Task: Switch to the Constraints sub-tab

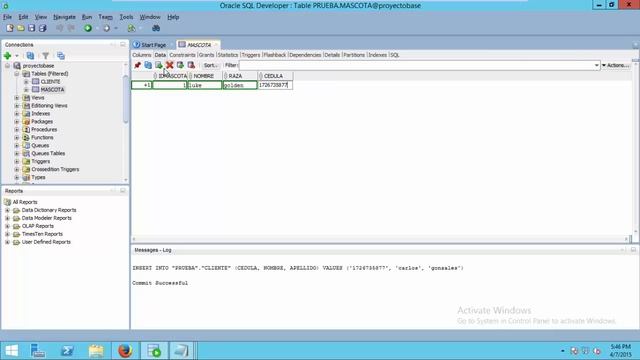Action: coord(182,55)
